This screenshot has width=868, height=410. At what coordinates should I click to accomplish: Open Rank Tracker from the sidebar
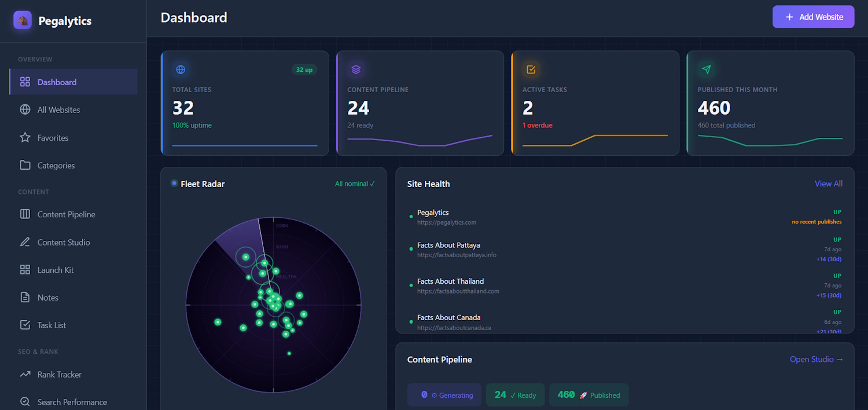tap(73, 374)
